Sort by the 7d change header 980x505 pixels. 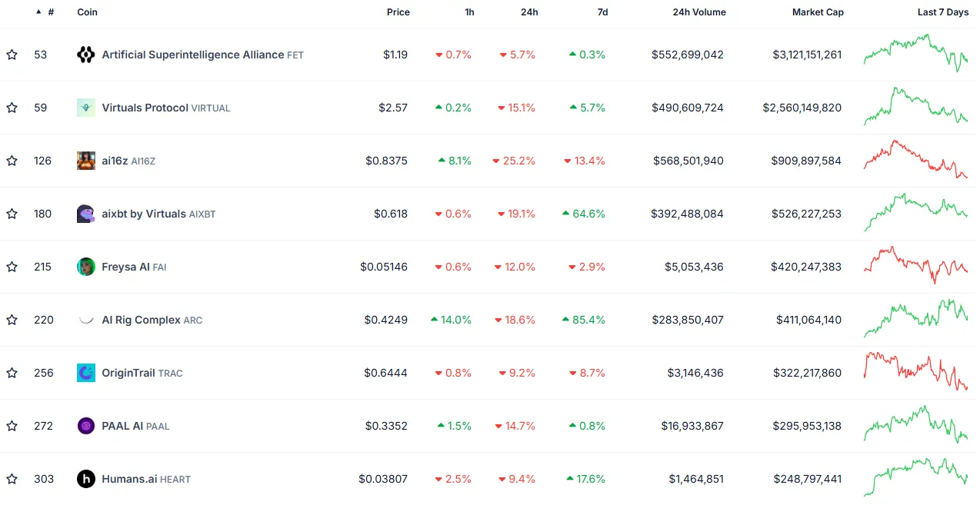click(602, 12)
